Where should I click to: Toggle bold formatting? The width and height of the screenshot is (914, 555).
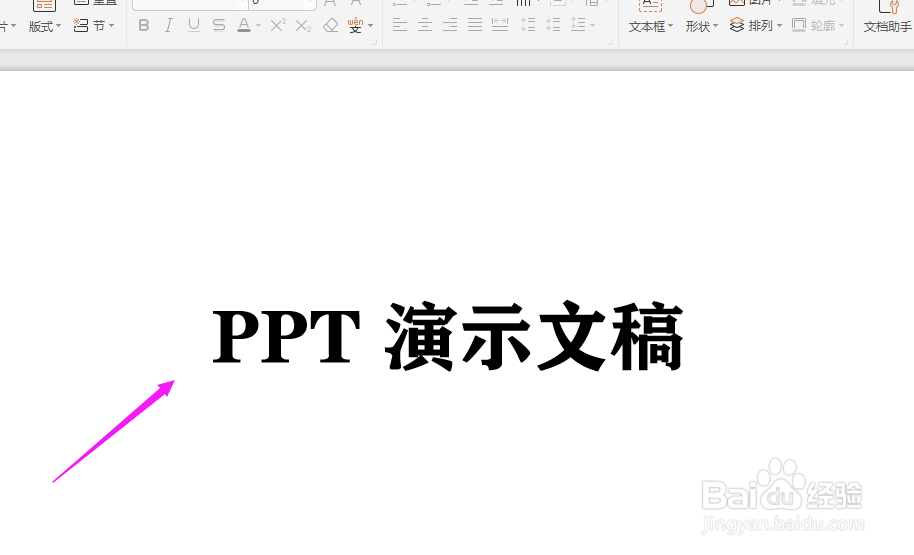click(x=143, y=26)
